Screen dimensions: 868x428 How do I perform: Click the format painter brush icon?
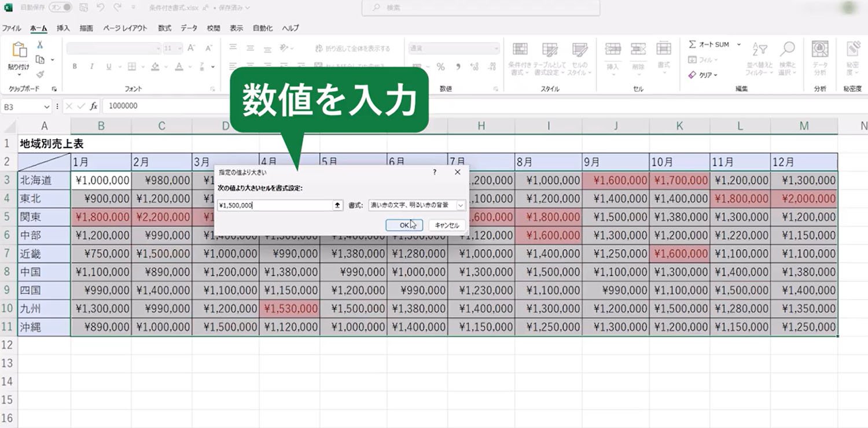pos(40,75)
